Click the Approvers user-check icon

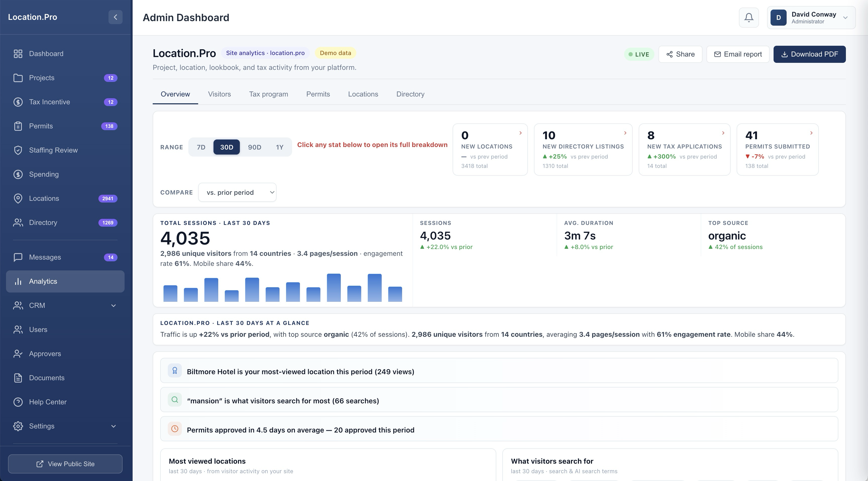point(18,354)
